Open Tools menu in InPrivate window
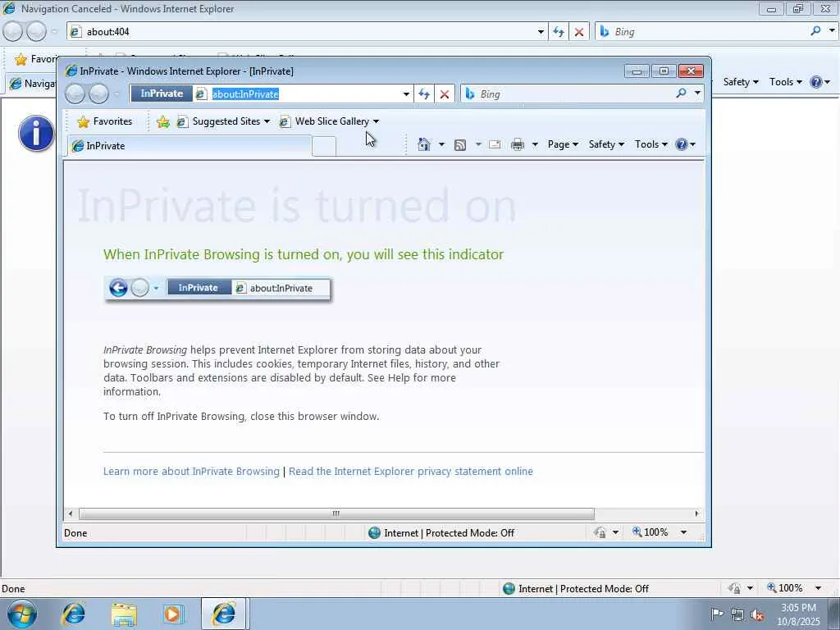The height and width of the screenshot is (630, 840). pos(651,144)
